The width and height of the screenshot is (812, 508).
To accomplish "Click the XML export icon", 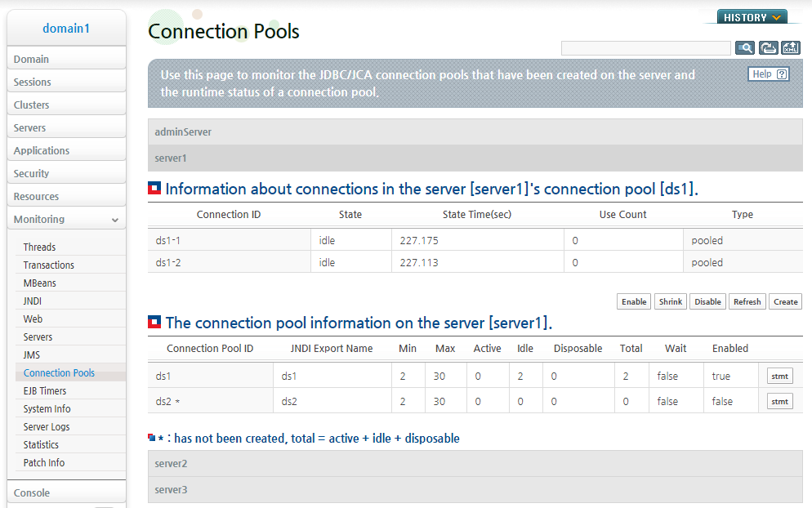I will click(x=791, y=48).
